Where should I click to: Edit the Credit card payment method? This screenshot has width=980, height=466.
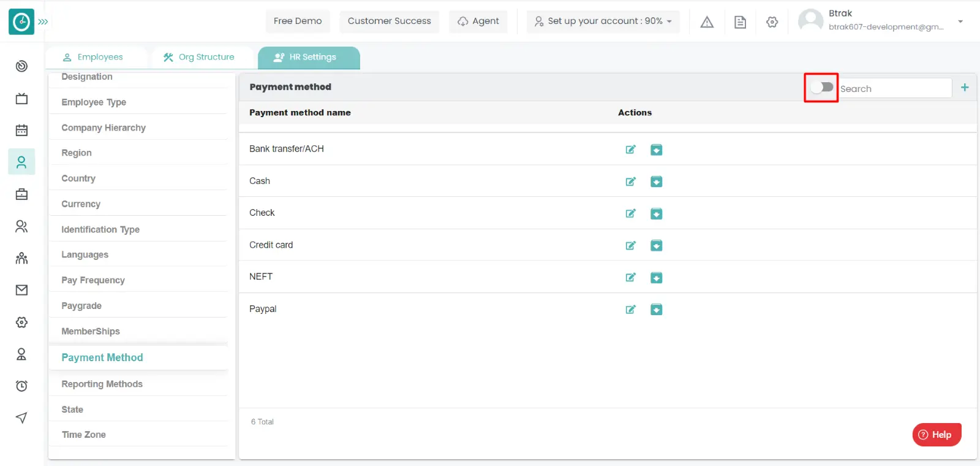pyautogui.click(x=630, y=245)
